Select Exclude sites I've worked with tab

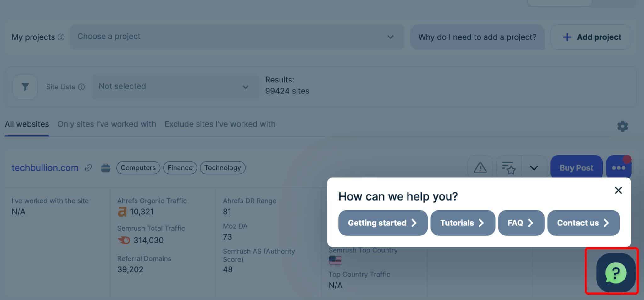click(x=220, y=124)
